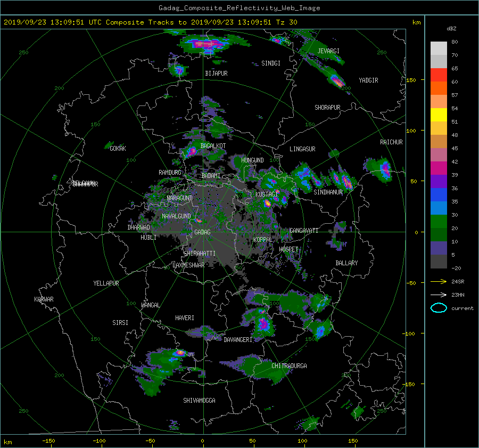Image resolution: width=479 pixels, height=448 pixels.
Task: Click the 39 dBZ magenta legend swatch
Action: 439,168
